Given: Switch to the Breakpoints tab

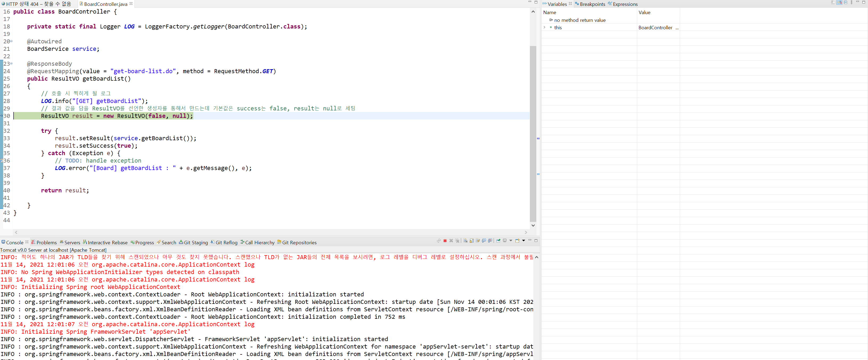Looking at the screenshot, I should (592, 4).
